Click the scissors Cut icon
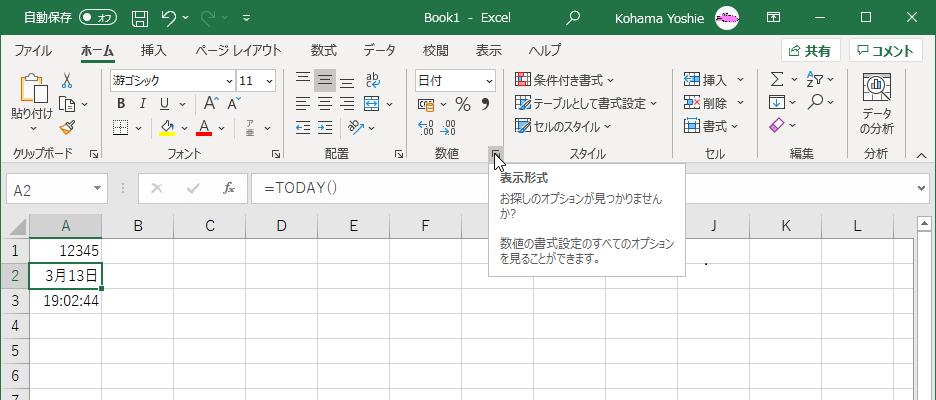936x400 pixels. coord(67,80)
